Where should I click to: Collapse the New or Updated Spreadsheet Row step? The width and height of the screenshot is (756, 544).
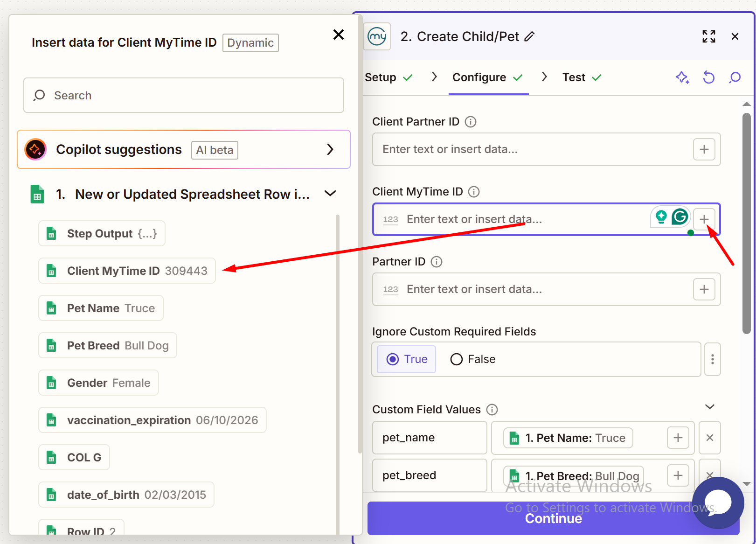pyautogui.click(x=330, y=193)
